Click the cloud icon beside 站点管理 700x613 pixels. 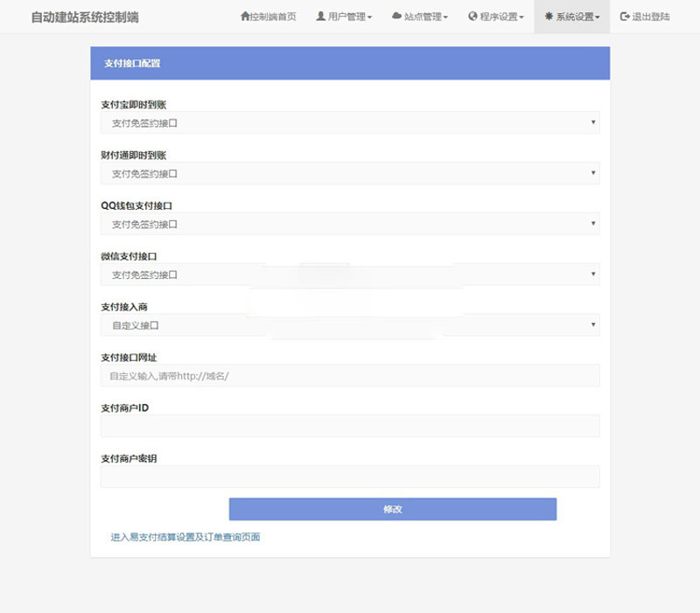(396, 16)
